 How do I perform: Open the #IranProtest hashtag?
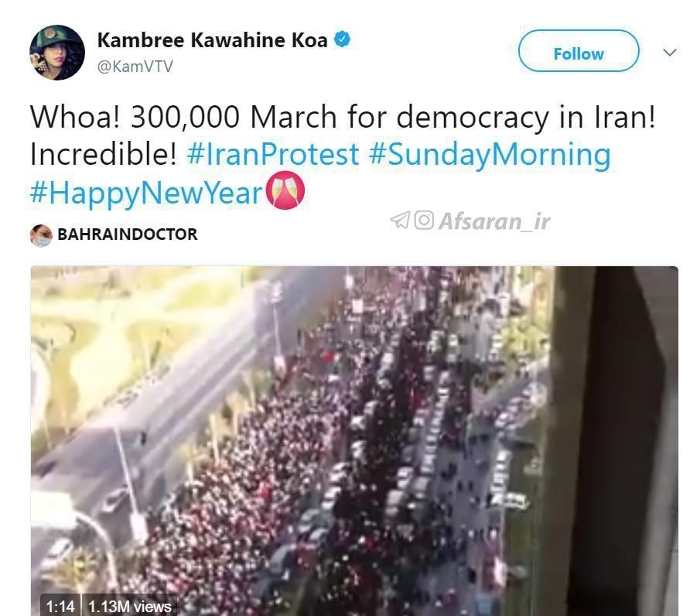273,154
